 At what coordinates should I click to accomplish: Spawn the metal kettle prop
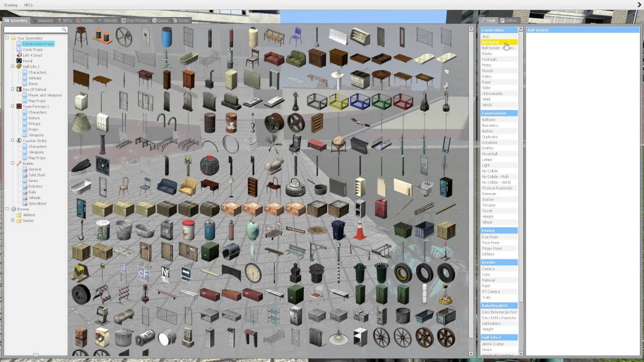coord(295,188)
